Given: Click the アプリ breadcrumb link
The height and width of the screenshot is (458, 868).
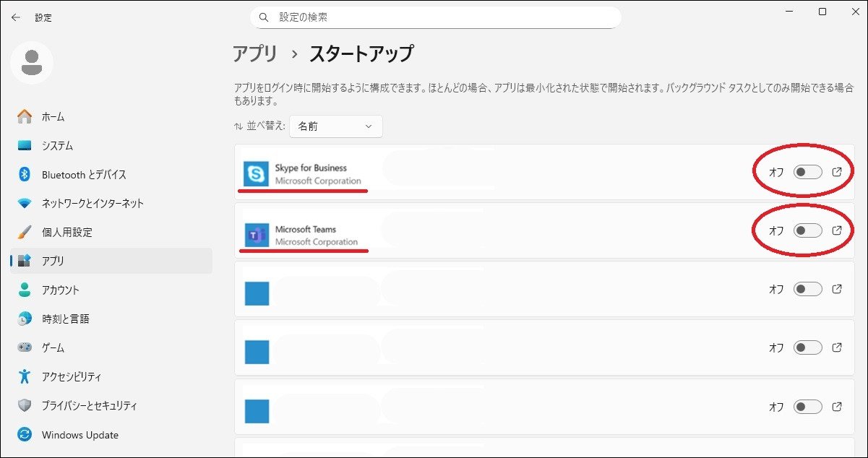Looking at the screenshot, I should coord(254,53).
